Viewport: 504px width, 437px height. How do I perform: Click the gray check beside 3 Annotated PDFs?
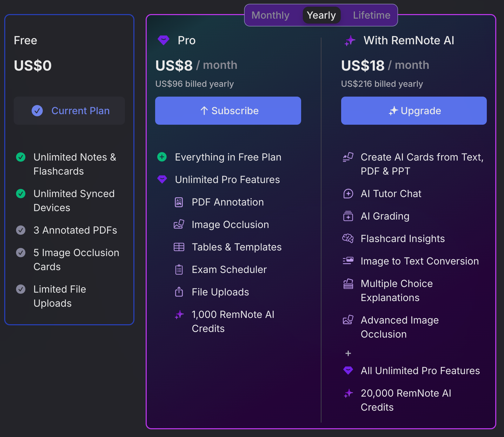coord(21,230)
